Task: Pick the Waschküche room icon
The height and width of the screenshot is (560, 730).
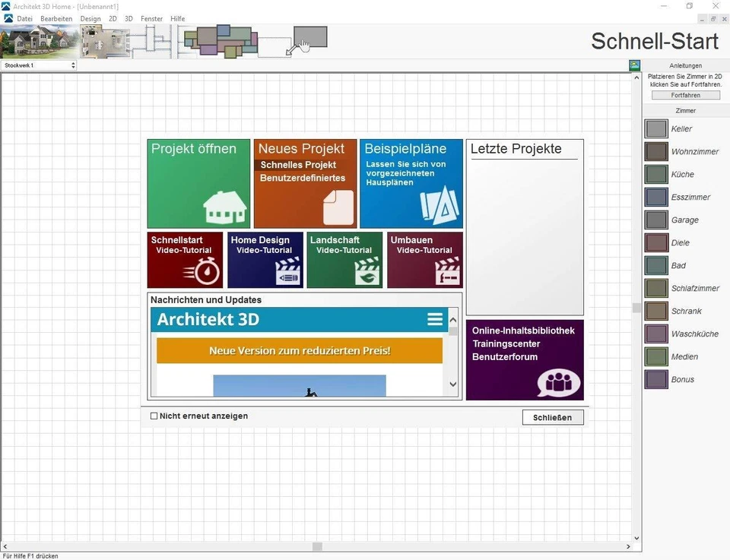Action: (x=655, y=334)
